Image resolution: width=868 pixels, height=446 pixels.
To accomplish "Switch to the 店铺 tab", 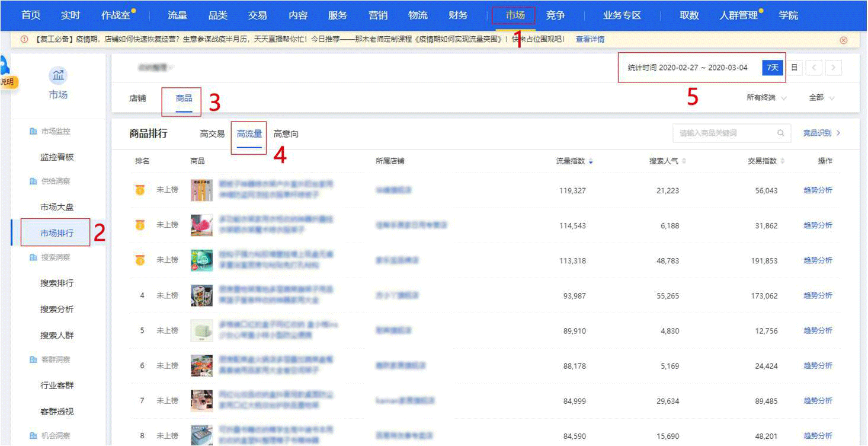I will click(137, 98).
